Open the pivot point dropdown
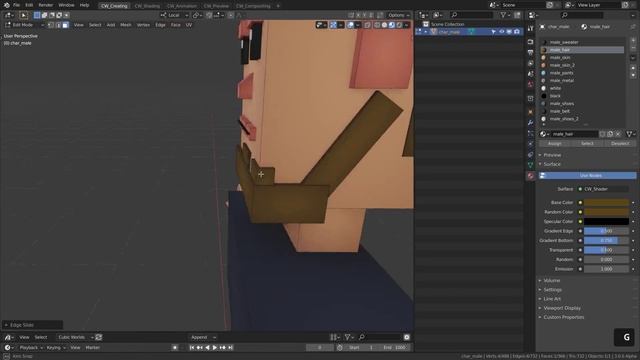The height and width of the screenshot is (360, 640). [197, 15]
